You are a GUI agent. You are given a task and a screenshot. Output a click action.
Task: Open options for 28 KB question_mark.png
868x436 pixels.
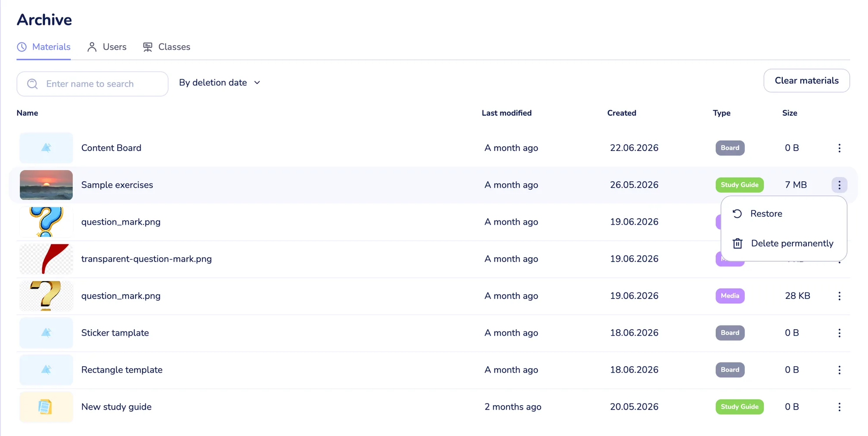[x=839, y=296]
